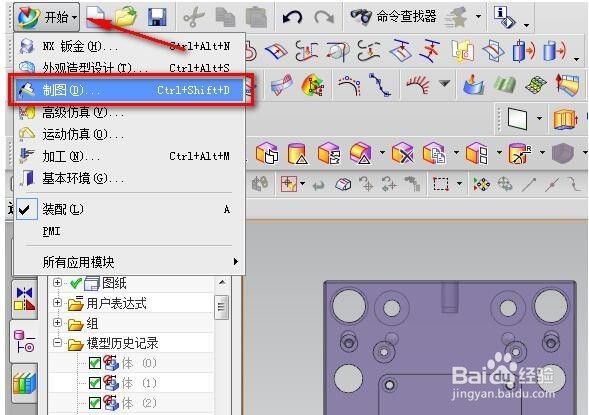Toggle PMI in the start menu
Viewport: 589px width, 415px height.
point(130,231)
